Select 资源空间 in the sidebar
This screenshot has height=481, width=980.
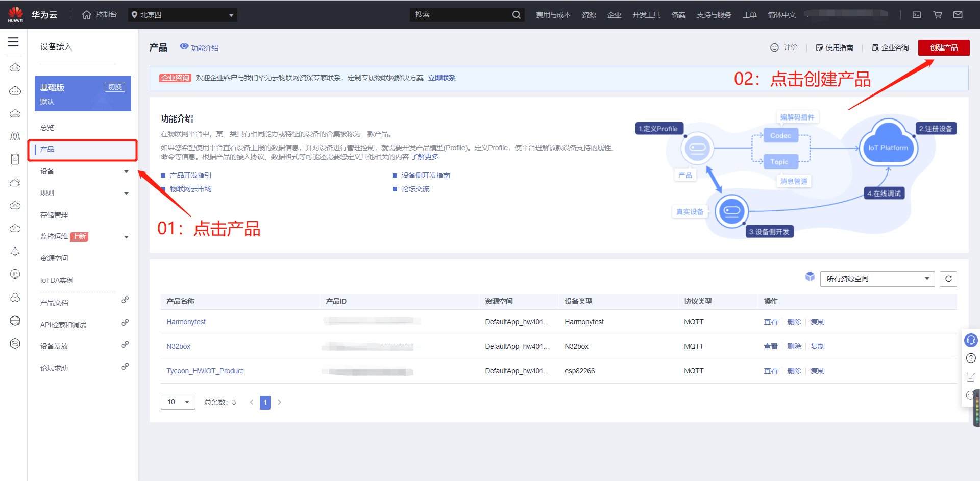pyautogui.click(x=54, y=258)
